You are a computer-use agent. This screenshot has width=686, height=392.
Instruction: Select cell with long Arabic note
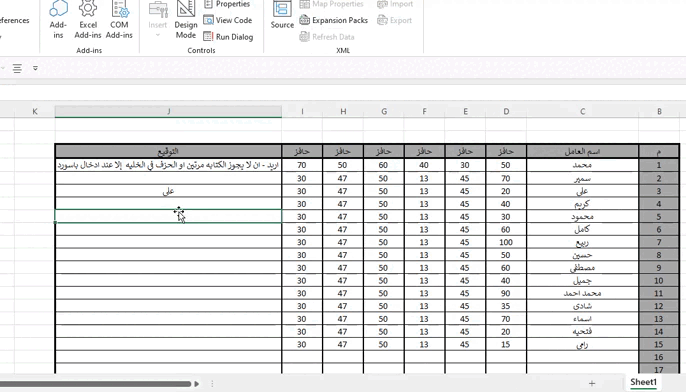168,165
